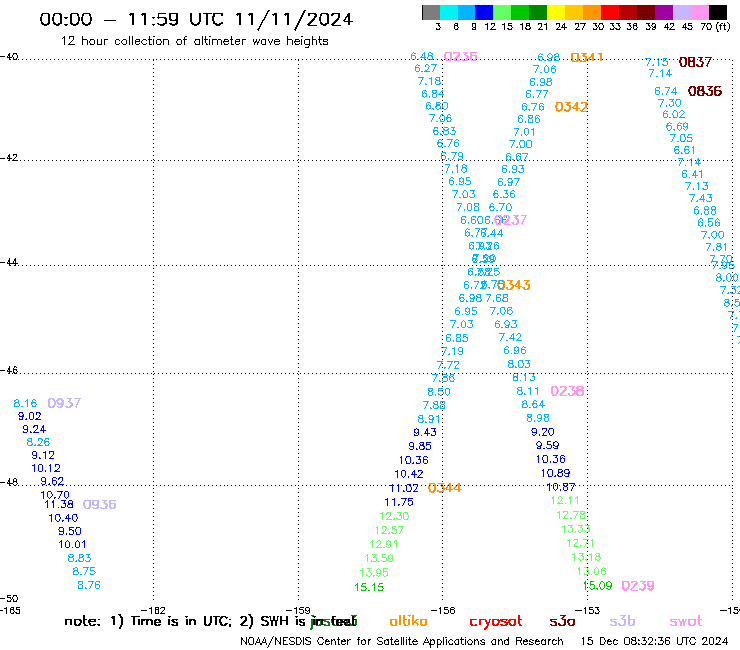Screen dimensions: 740x650
Task: Click the orange time label 0343
Action: [x=514, y=285]
